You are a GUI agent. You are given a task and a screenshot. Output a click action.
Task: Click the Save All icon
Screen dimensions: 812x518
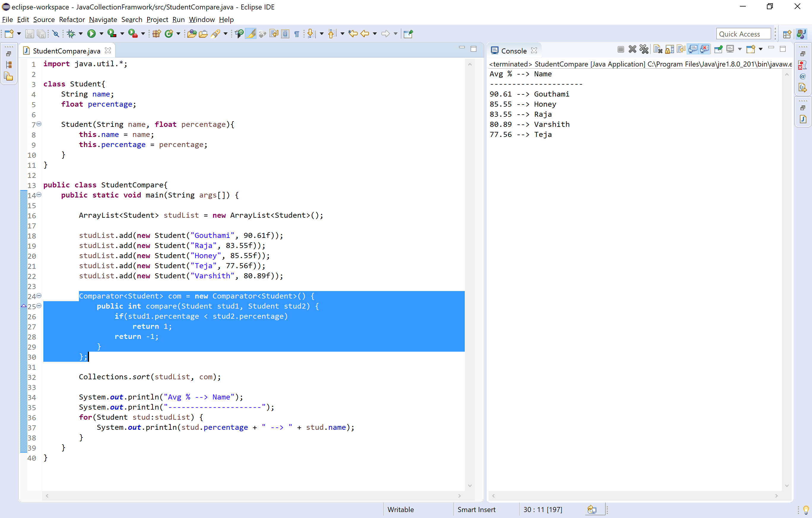(x=41, y=34)
